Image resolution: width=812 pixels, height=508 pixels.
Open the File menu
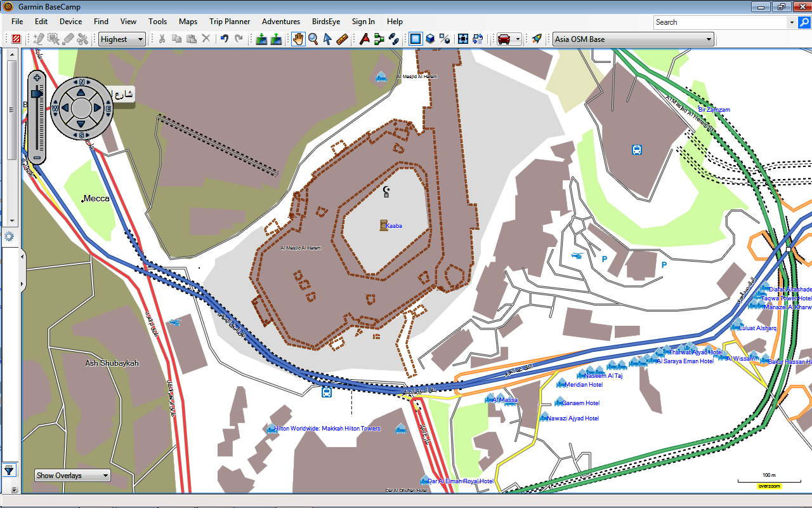[17, 22]
